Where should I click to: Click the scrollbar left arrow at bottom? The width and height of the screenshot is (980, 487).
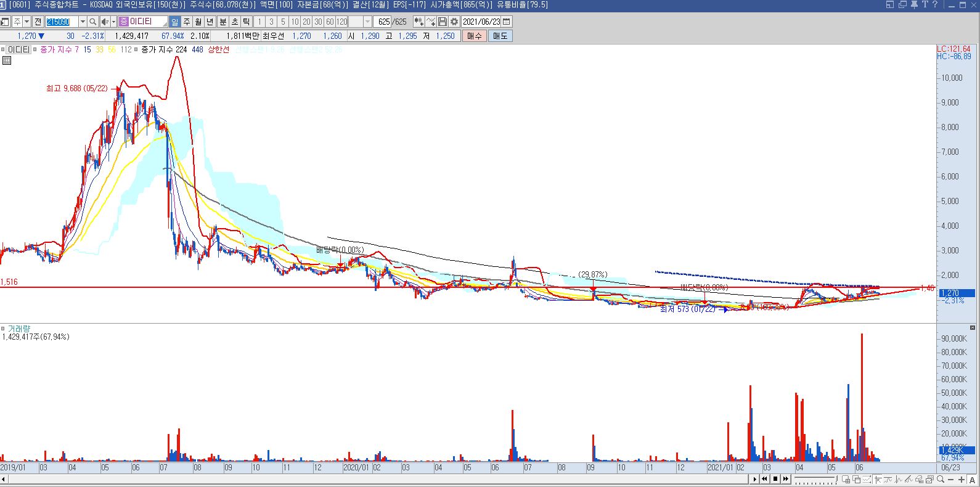3,479
